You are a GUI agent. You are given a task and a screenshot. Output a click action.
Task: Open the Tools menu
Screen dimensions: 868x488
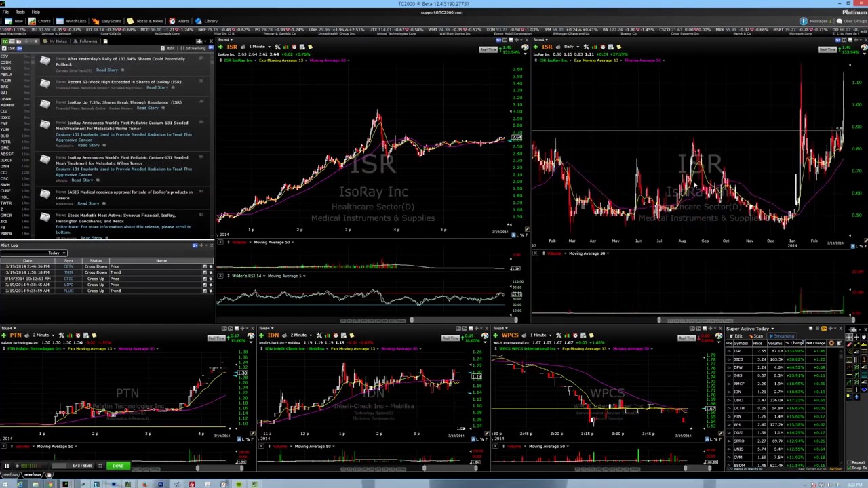click(20, 12)
